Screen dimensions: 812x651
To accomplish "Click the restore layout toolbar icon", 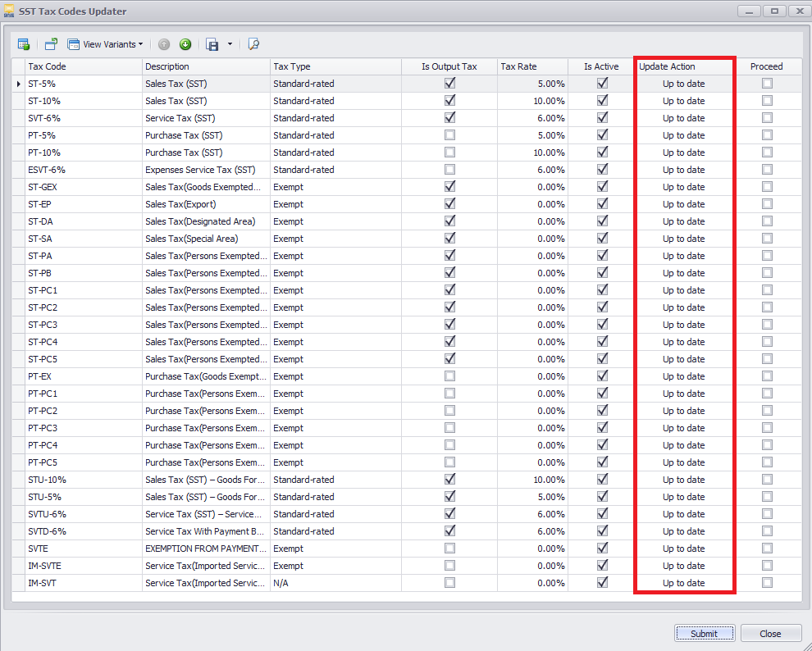I will click(51, 44).
